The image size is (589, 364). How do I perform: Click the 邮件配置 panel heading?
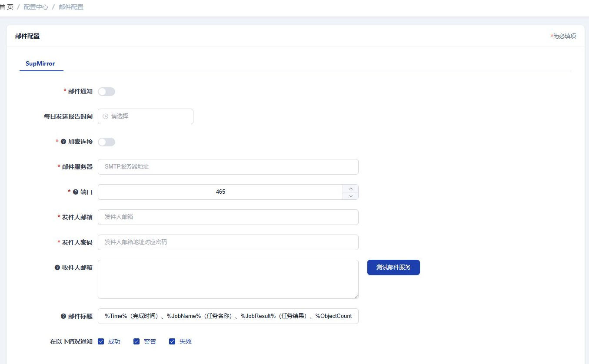click(x=27, y=36)
